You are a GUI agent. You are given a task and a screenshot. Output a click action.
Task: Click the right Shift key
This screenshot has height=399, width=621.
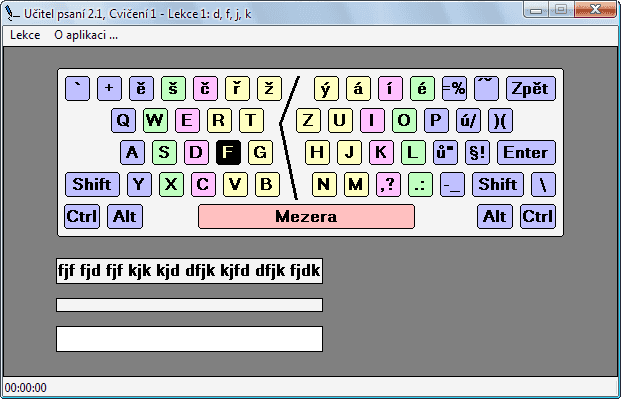pos(498,184)
